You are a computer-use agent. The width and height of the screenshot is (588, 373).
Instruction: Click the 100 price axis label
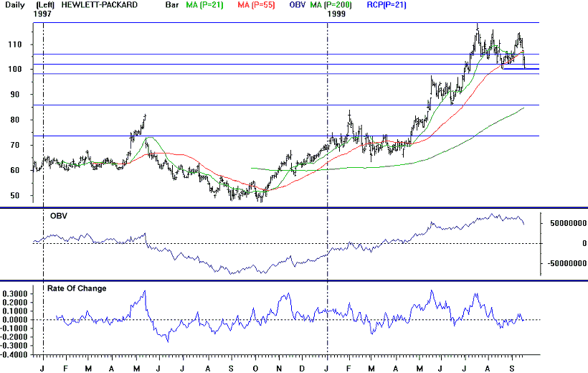coord(14,69)
